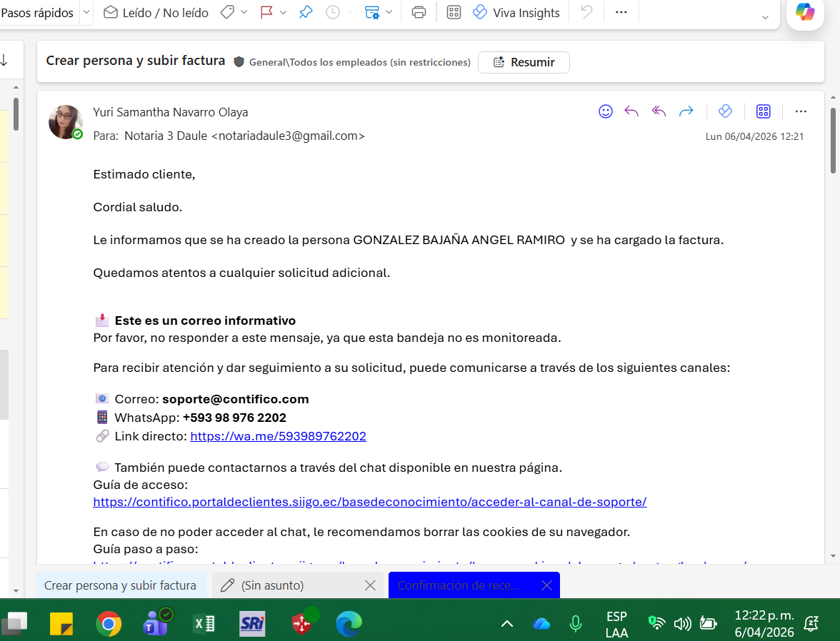This screenshot has height=641, width=840.
Task: Click the Resumir button
Action: tap(524, 62)
